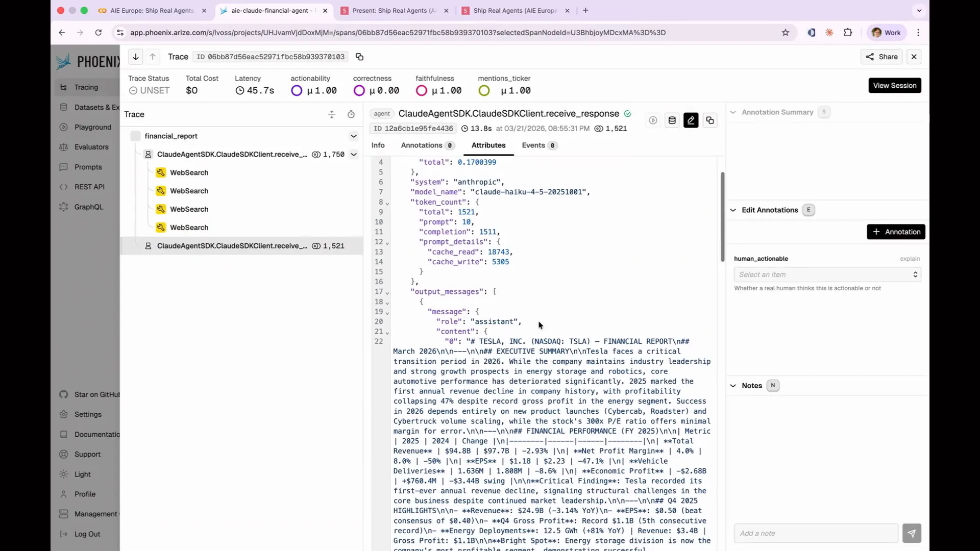Add span to dataset icon
The width and height of the screenshot is (980, 551).
coord(672,120)
